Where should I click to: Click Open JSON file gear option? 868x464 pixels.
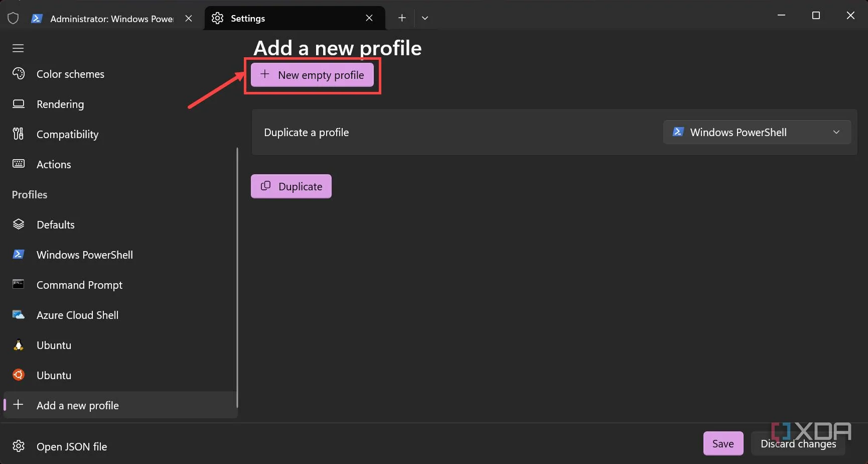[x=71, y=446]
